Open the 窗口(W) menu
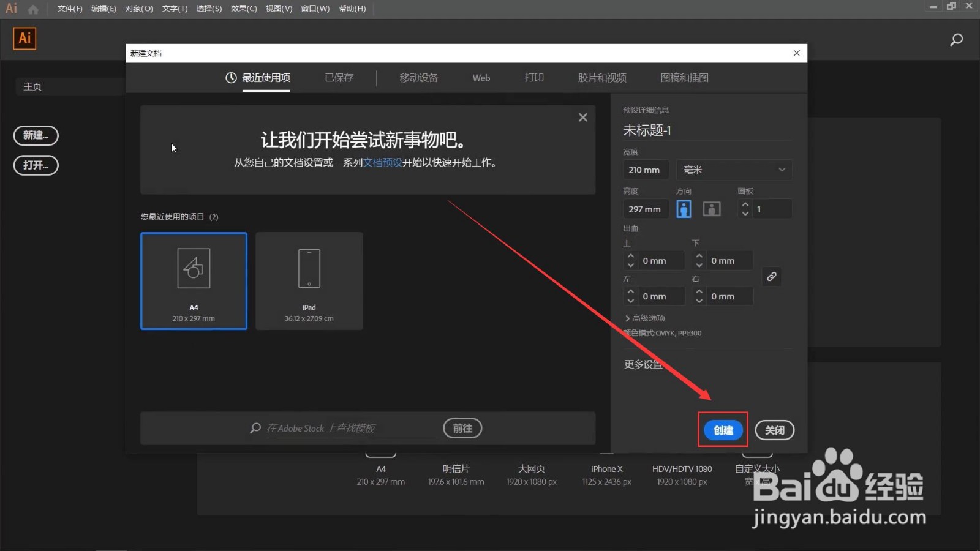 coord(315,9)
